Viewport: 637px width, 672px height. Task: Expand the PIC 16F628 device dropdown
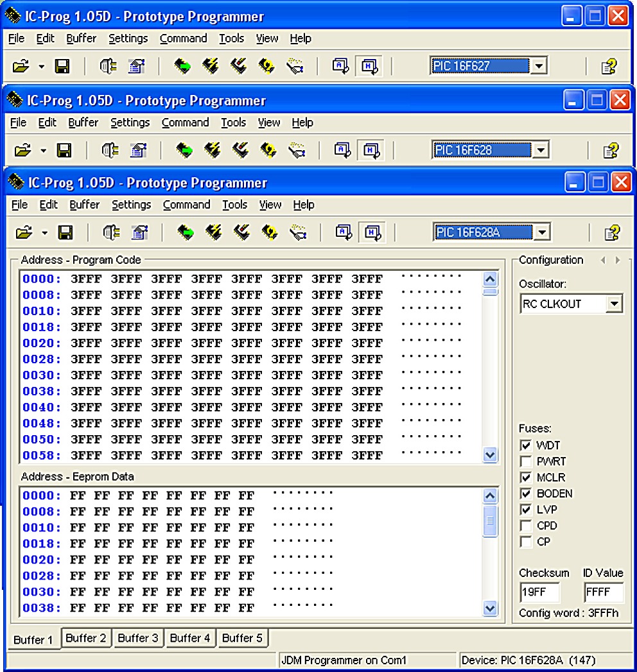click(541, 150)
